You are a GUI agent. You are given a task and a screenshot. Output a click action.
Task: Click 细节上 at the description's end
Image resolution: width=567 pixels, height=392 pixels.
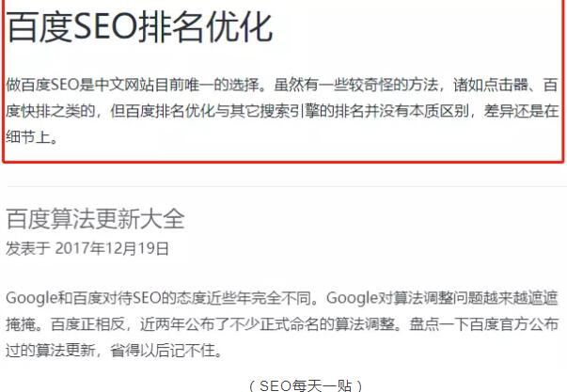click(28, 137)
